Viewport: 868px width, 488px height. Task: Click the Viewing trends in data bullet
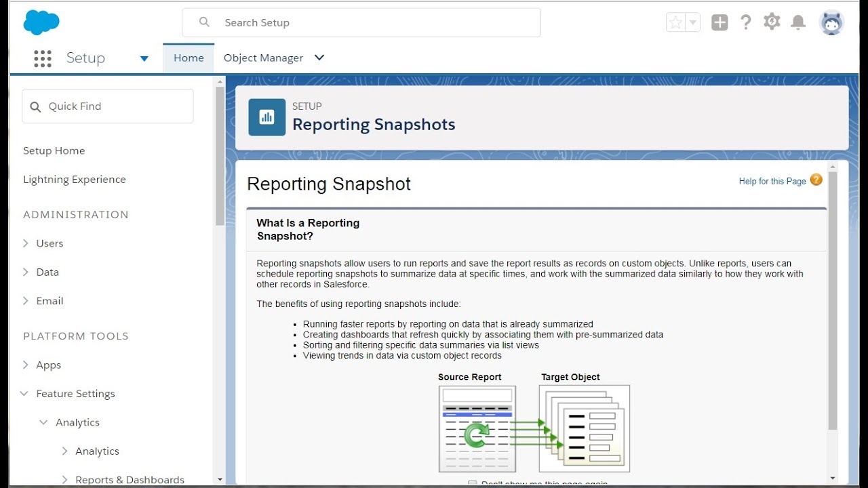pyautogui.click(x=402, y=355)
